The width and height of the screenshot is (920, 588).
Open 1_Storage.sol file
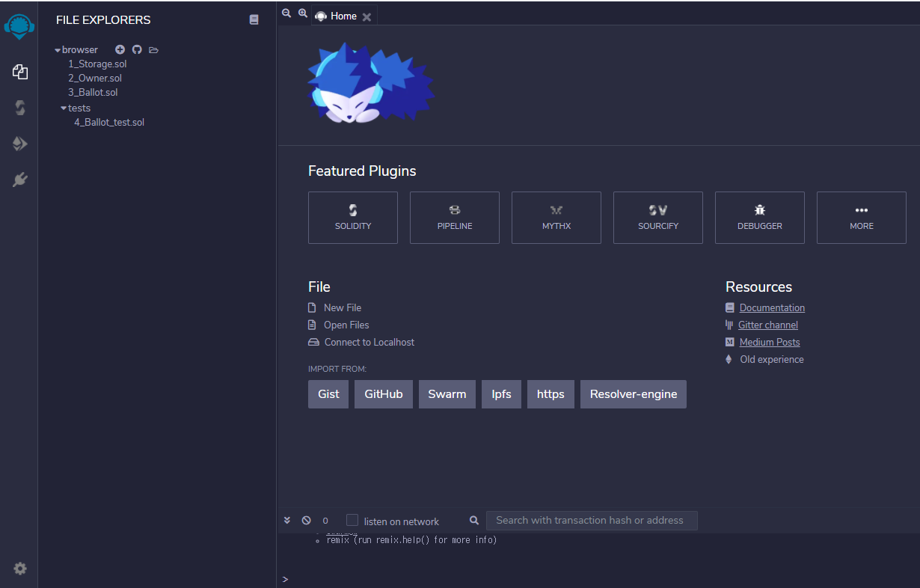pos(97,64)
